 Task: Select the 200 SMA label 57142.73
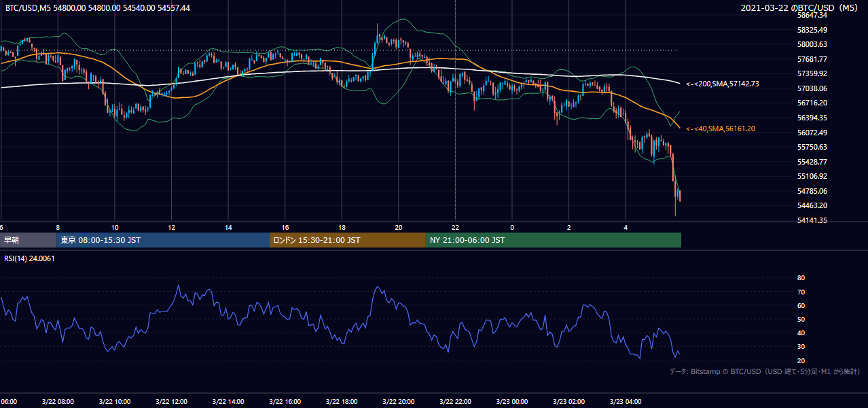click(723, 84)
